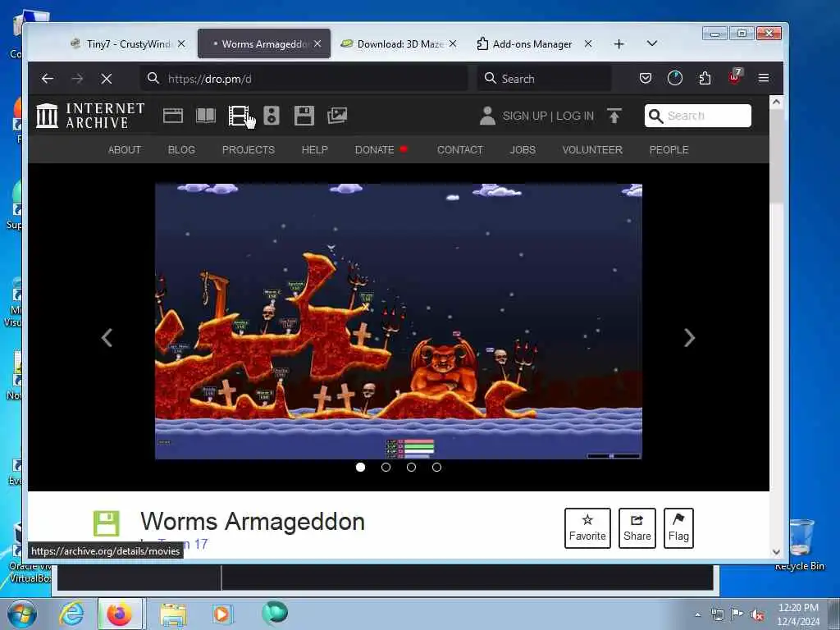Close the Add-ons Manager tab
Image resolution: width=840 pixels, height=630 pixels.
pyautogui.click(x=588, y=44)
